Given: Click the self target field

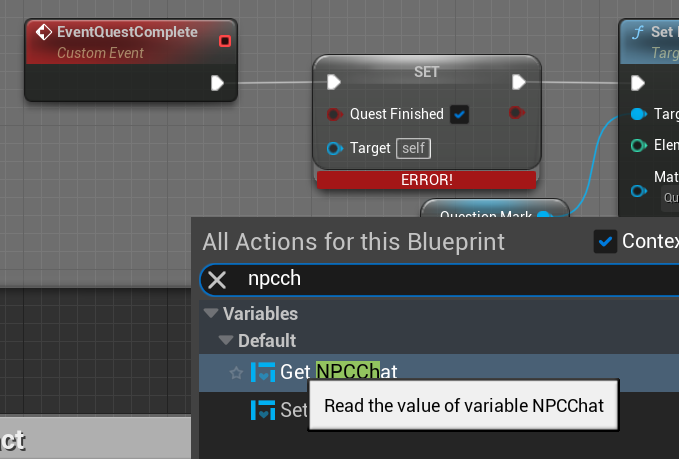Looking at the screenshot, I should click(x=414, y=149).
